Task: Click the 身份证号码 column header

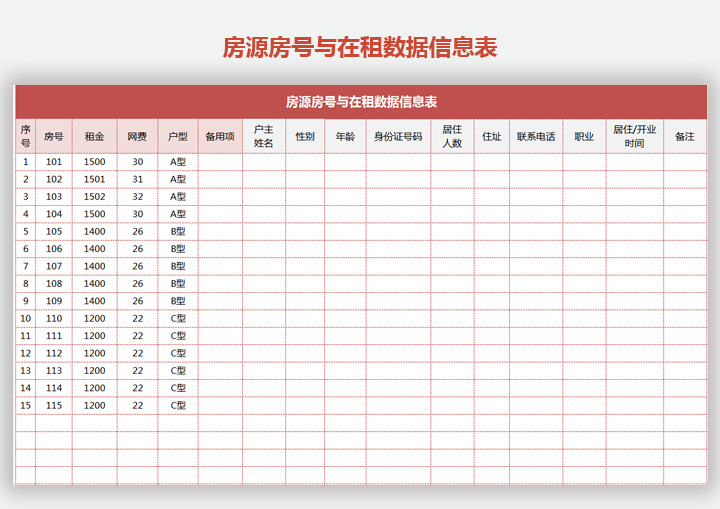Action: coord(398,136)
